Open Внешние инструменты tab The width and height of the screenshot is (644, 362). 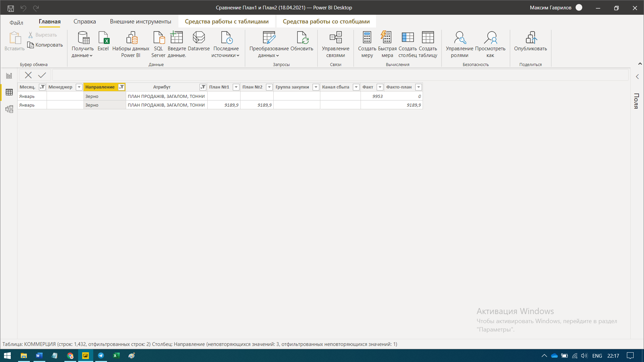click(141, 22)
